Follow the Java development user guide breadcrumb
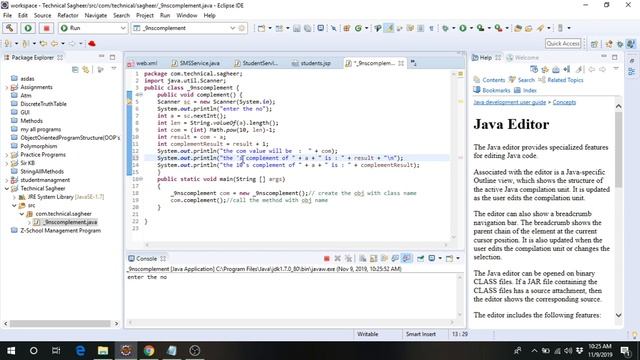 (x=509, y=102)
